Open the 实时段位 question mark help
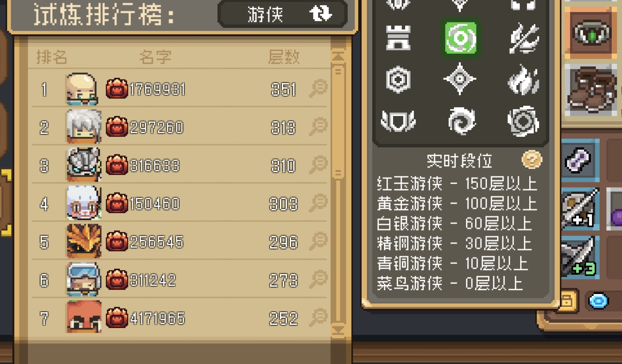The image size is (622, 364). 532,160
